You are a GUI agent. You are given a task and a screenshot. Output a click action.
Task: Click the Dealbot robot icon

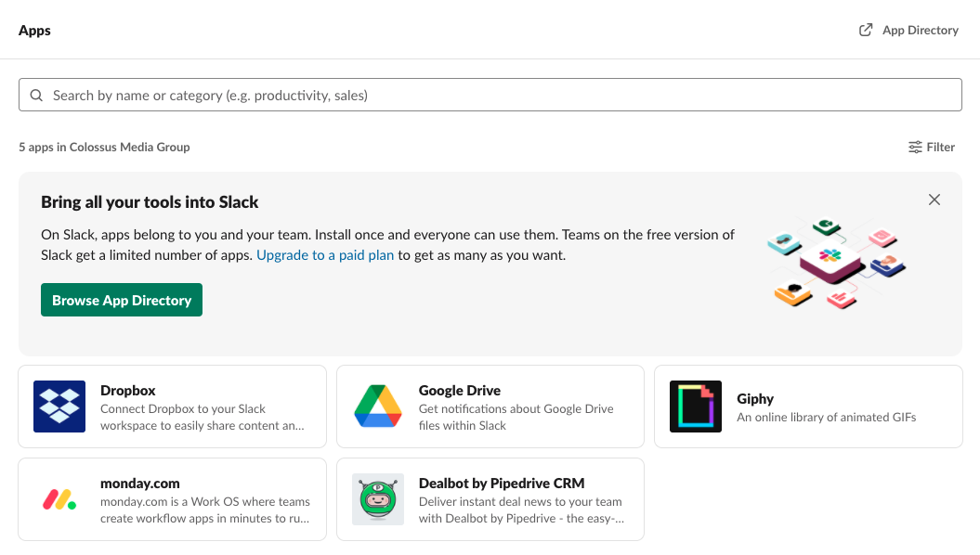point(377,499)
